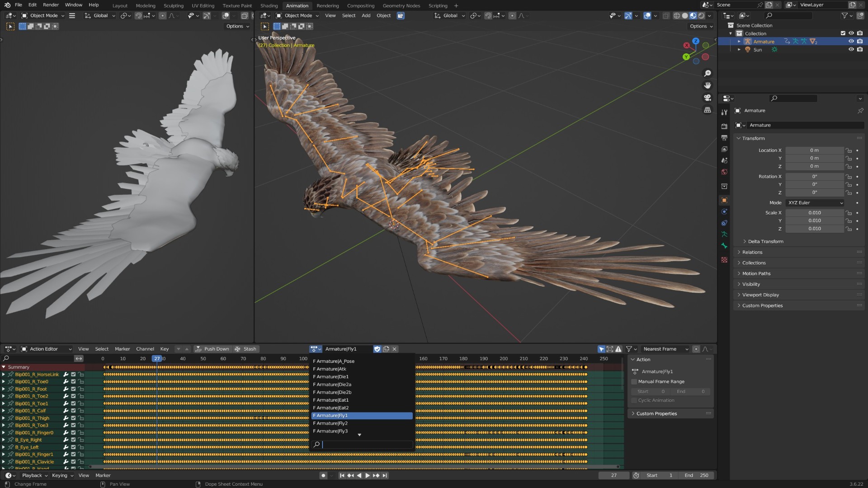Select wireframe viewport shading icon
868x488 pixels.
[x=677, y=15]
